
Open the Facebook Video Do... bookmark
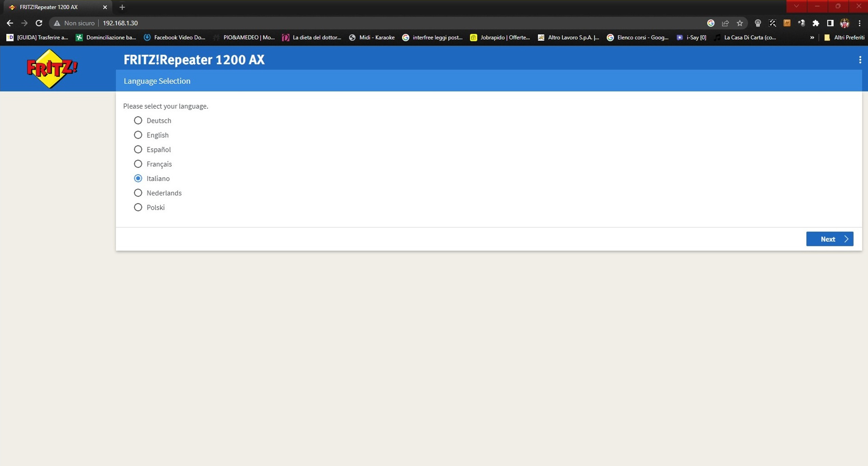[174, 37]
